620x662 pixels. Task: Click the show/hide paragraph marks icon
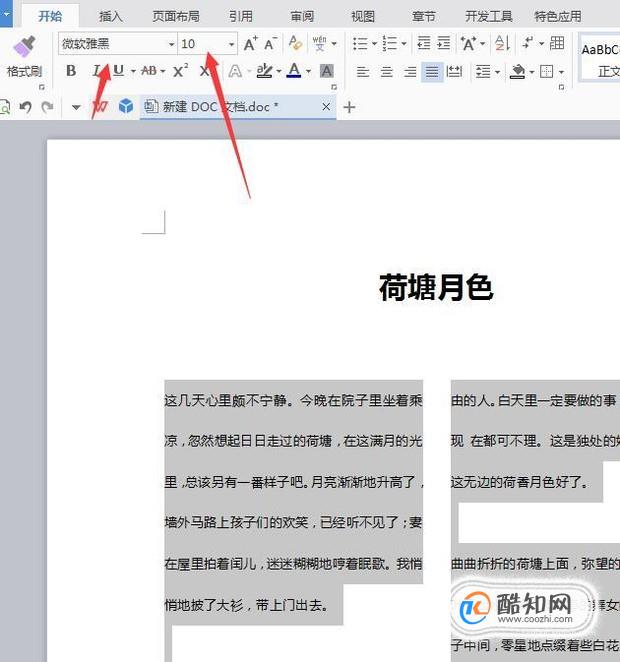pyautogui.click(x=528, y=43)
